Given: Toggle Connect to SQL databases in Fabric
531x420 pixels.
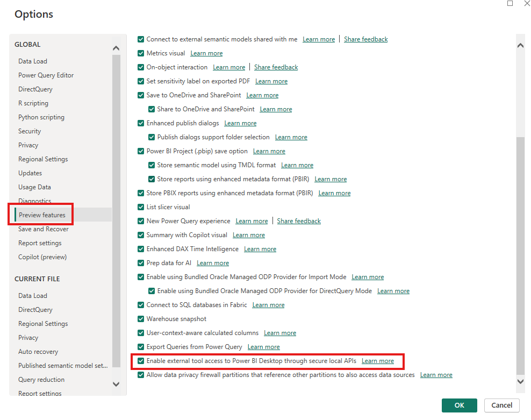Looking at the screenshot, I should 141,305.
